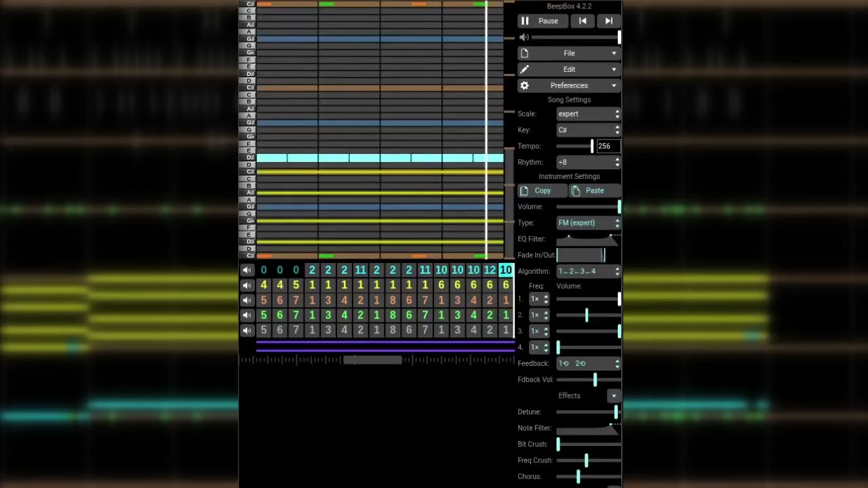Adjust operator 3 volume slider
868x488 pixels.
(589, 331)
